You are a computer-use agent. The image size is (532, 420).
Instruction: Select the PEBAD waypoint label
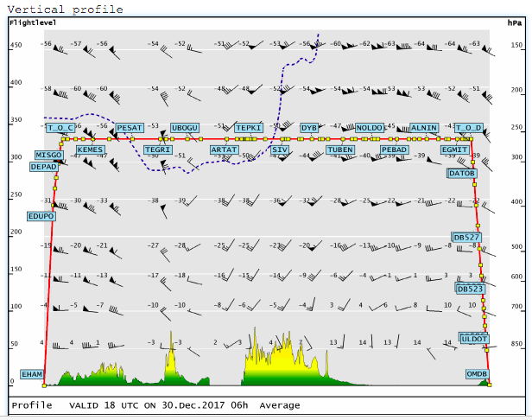click(394, 150)
